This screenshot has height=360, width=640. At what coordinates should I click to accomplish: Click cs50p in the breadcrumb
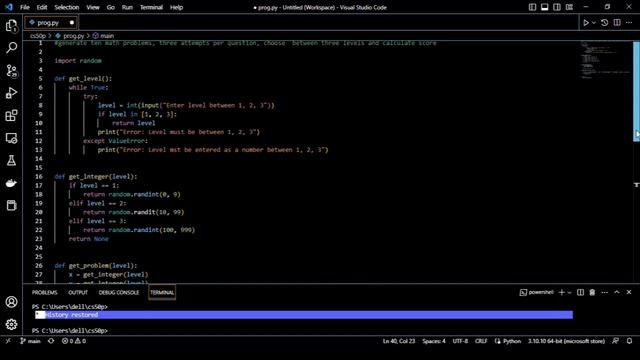tap(38, 36)
